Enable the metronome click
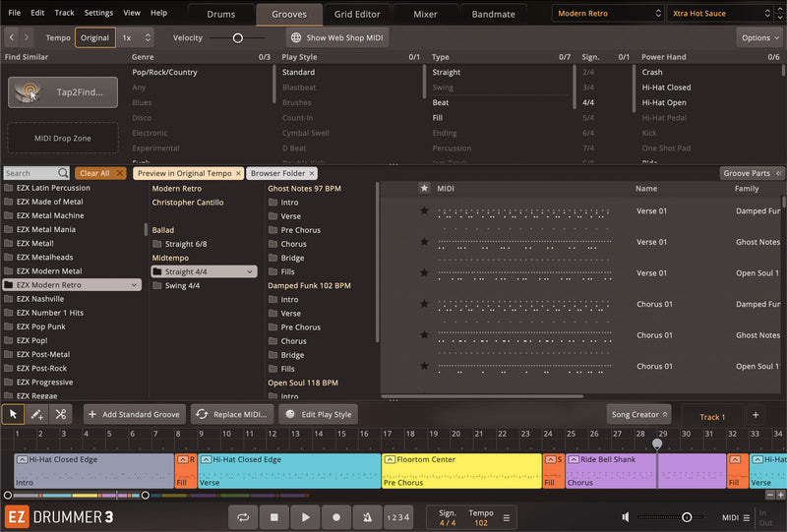Screen dimensions: 787x532 coord(367,516)
